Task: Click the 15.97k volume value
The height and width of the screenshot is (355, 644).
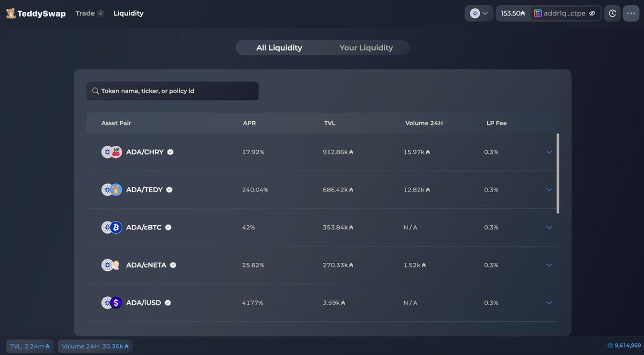Action: (417, 152)
